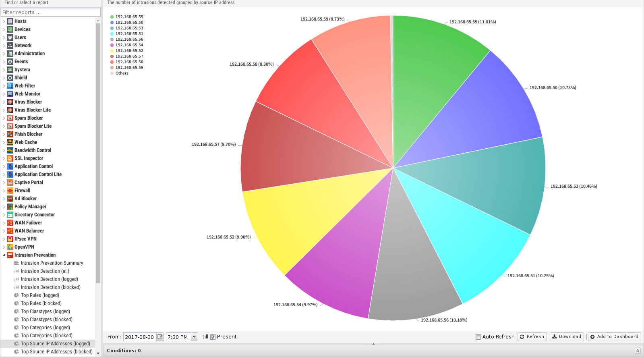Click the Refresh button
Viewport: 644px width, 357px height.
pyautogui.click(x=532, y=337)
